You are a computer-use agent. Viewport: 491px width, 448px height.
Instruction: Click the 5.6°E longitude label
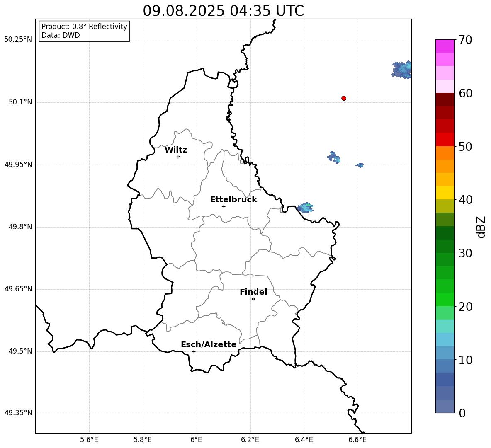pos(89,440)
